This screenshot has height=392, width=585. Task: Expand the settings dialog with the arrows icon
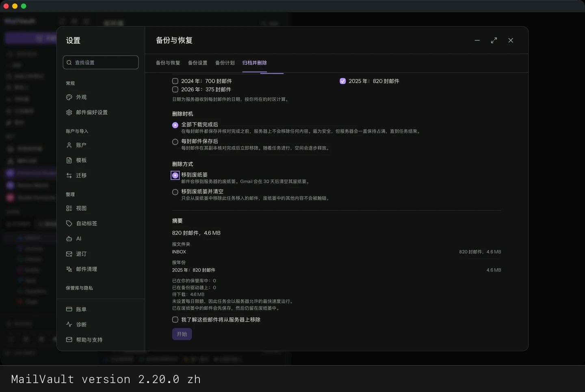tap(494, 41)
